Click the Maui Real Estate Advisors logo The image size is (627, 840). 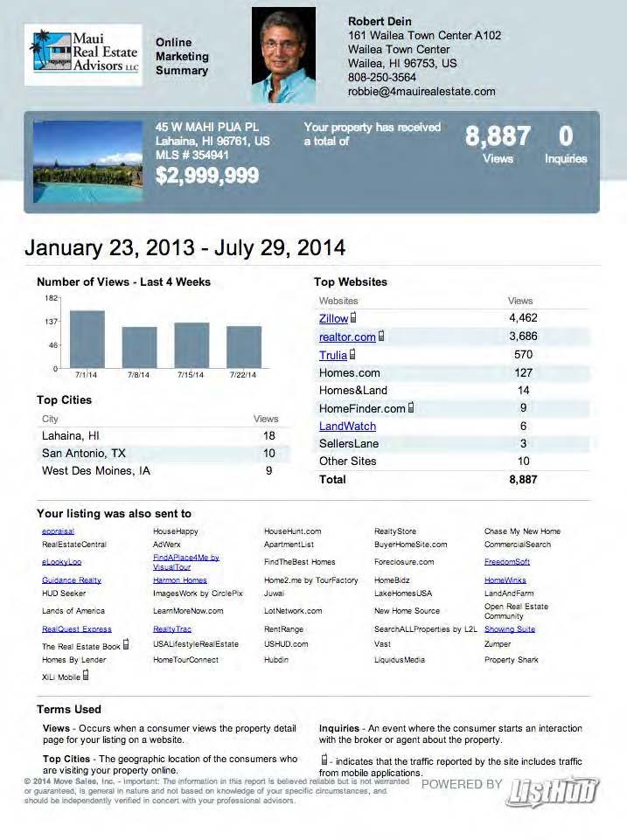point(84,55)
